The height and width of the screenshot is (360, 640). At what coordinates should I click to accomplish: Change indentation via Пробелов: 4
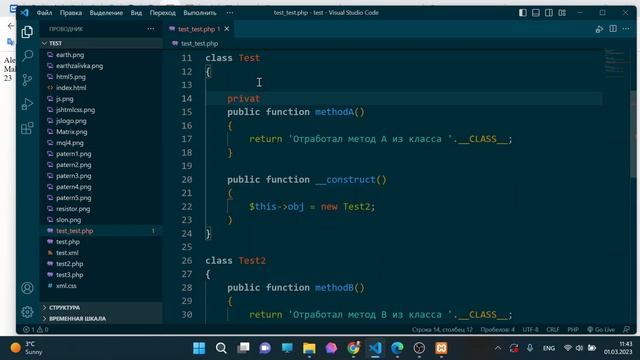pyautogui.click(x=498, y=329)
